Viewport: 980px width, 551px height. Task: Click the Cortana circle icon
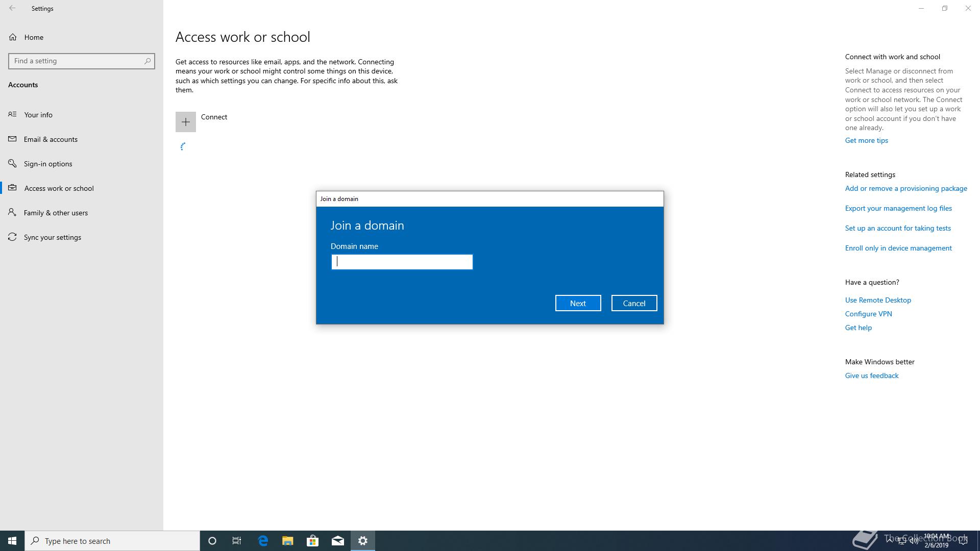point(212,541)
